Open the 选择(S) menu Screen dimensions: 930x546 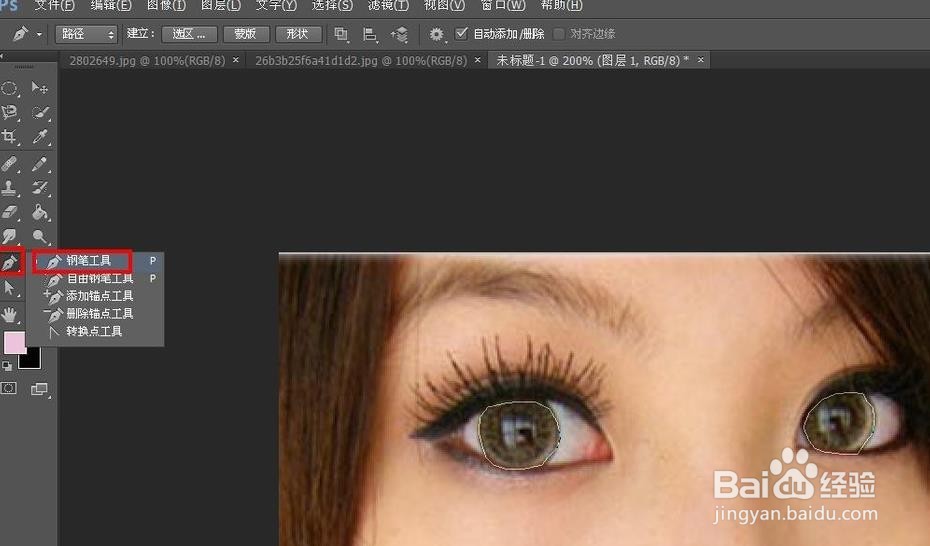pyautogui.click(x=332, y=5)
